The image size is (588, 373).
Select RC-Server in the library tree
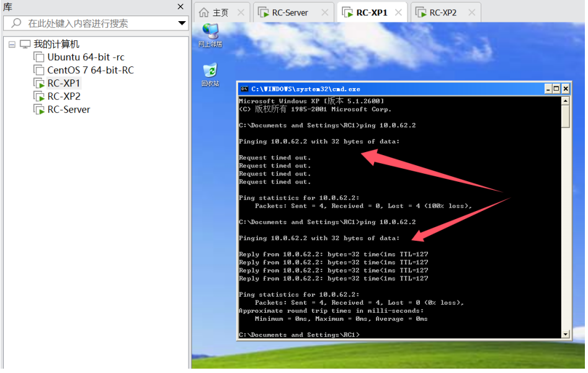pyautogui.click(x=69, y=110)
